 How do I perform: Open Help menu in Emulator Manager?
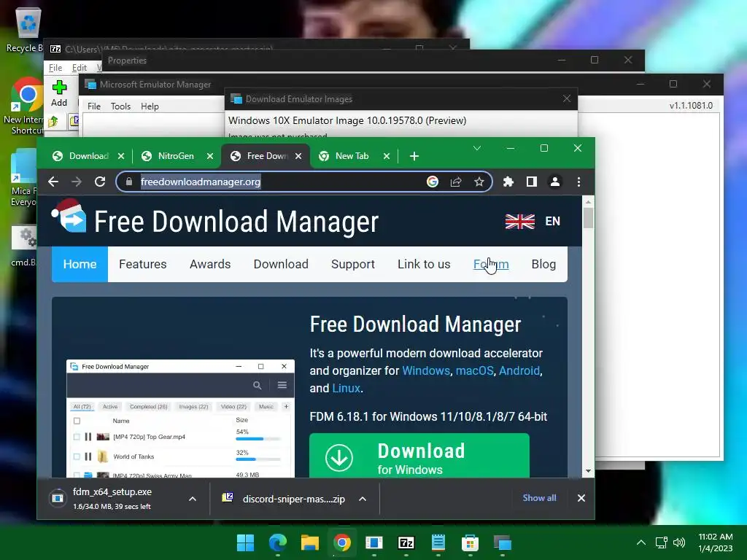pos(150,106)
